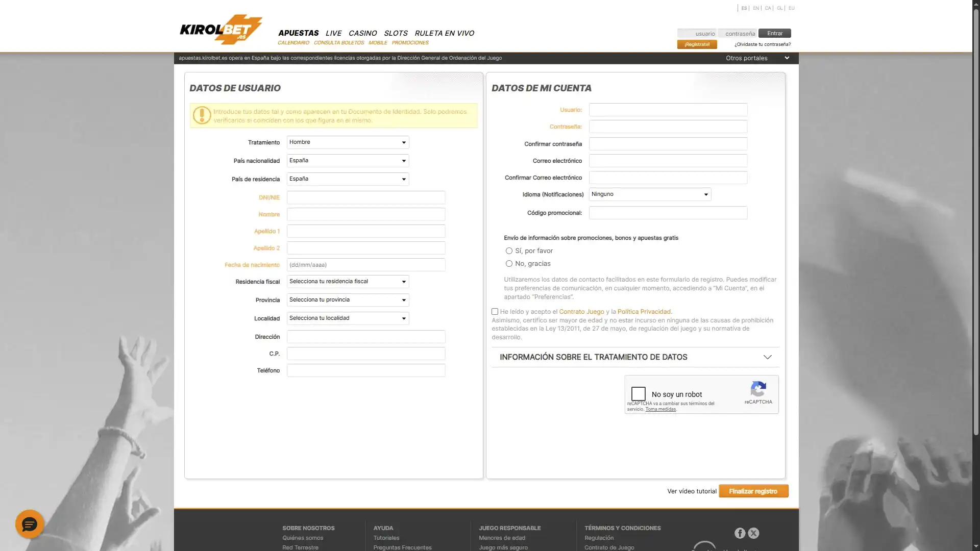Focus the header contraseña field

[737, 33]
